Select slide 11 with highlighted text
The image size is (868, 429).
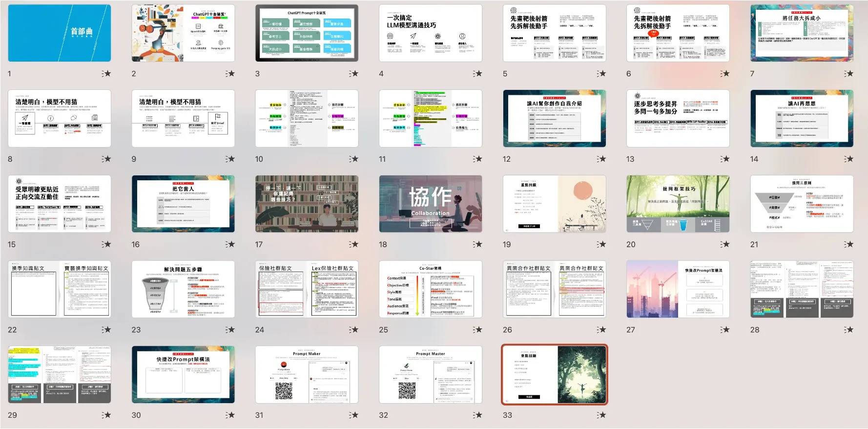coord(431,119)
